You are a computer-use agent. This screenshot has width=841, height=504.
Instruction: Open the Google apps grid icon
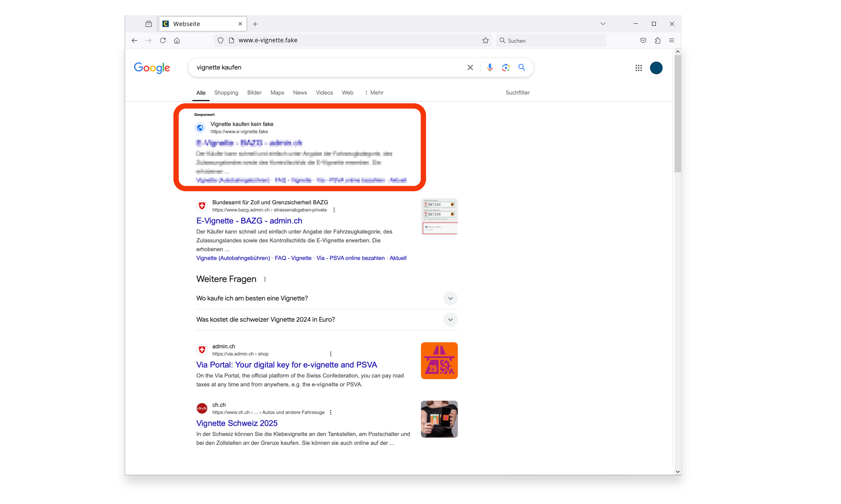[x=638, y=68]
